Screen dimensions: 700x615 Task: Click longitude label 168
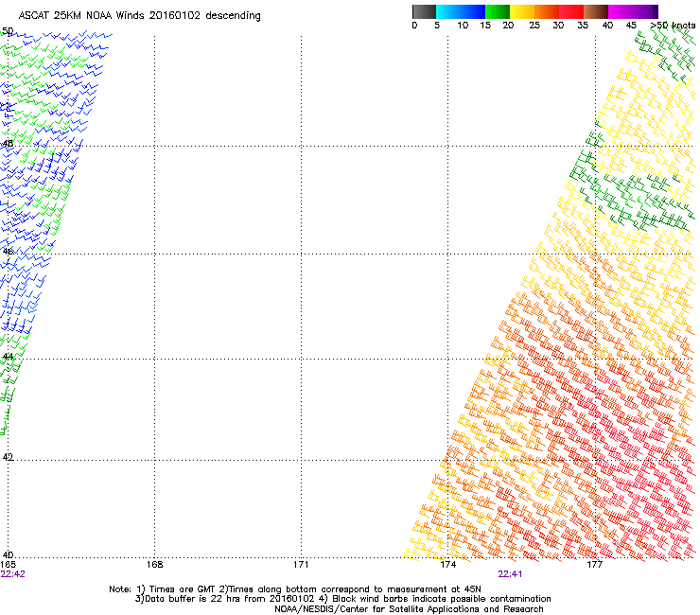(154, 565)
